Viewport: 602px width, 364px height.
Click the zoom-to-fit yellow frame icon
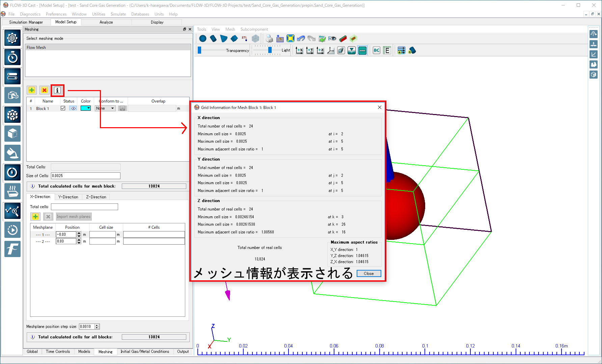click(x=290, y=38)
